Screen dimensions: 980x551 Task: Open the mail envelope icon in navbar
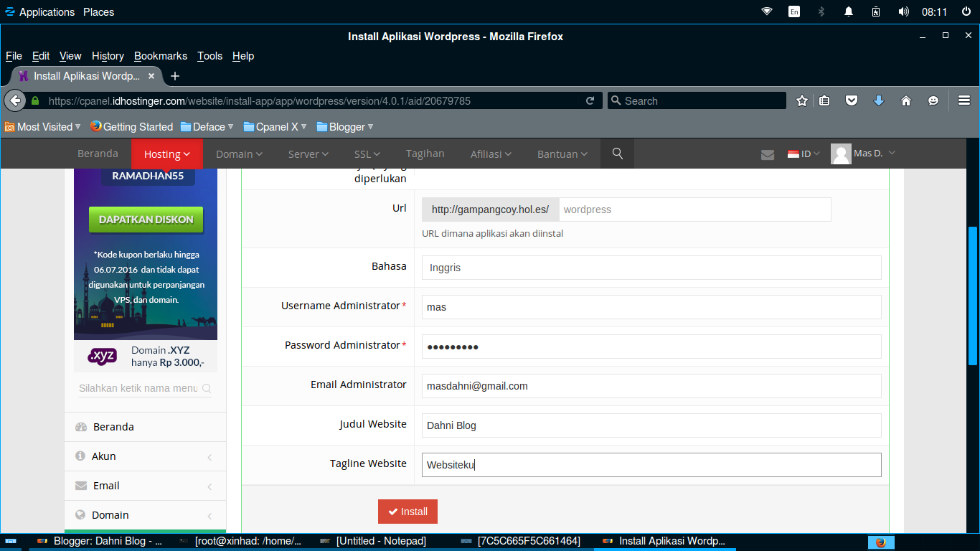pyautogui.click(x=768, y=154)
